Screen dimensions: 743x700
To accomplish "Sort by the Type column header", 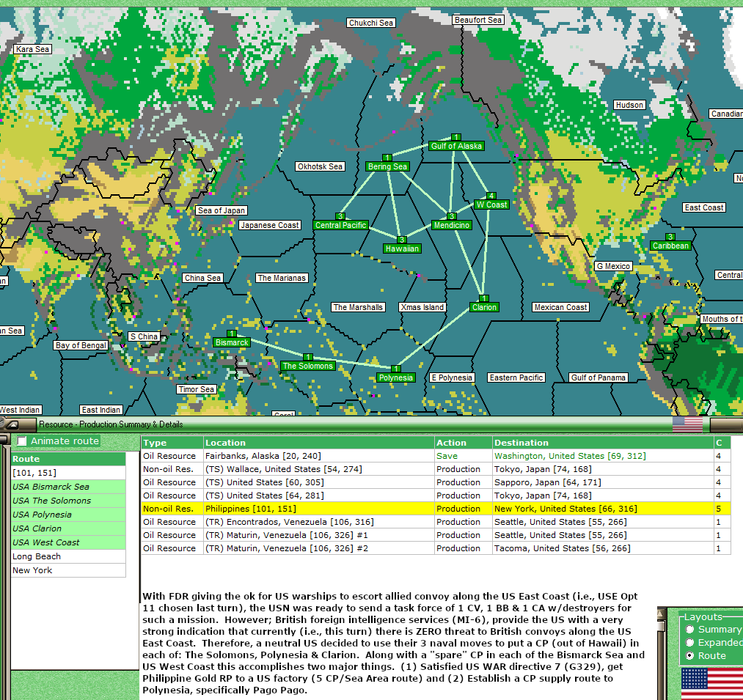I will [172, 443].
